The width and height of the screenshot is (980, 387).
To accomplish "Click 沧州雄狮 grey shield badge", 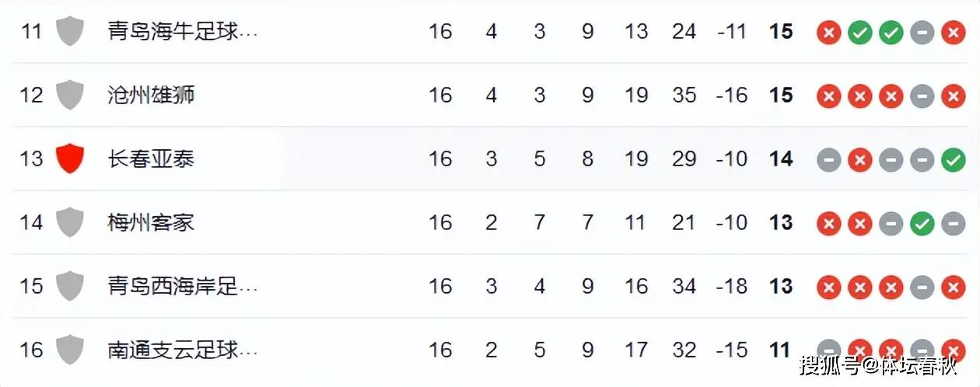I will [70, 96].
